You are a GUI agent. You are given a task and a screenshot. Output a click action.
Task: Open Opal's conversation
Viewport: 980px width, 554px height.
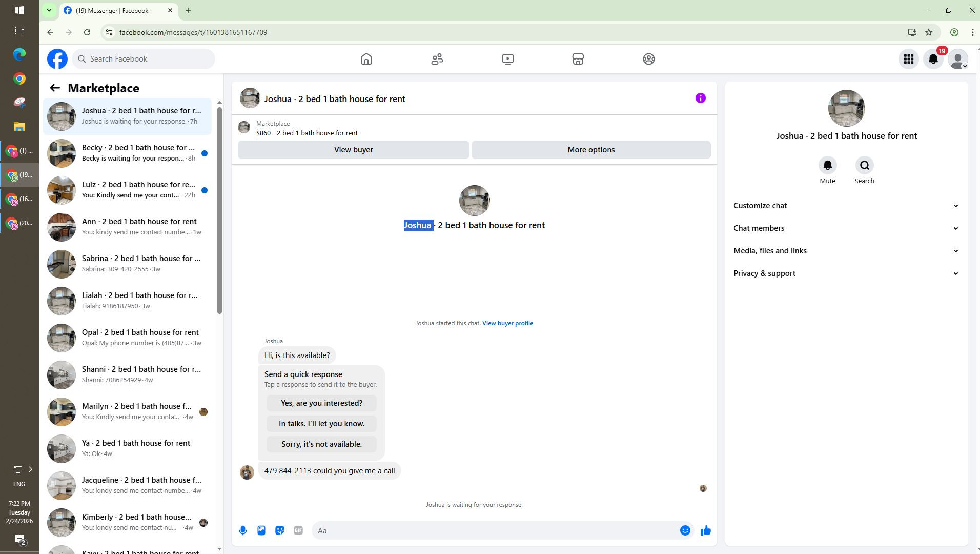[x=127, y=338]
